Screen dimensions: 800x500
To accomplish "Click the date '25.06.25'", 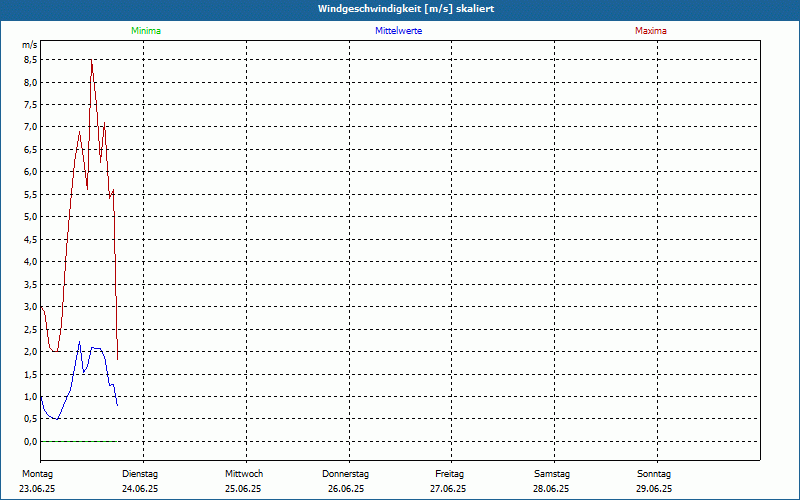I will (243, 489).
